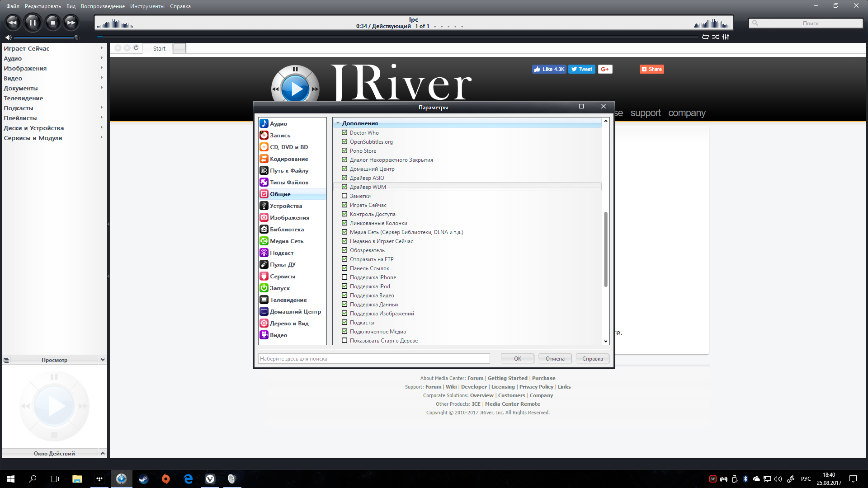
Task: Open the Дерево и Вид settings category
Action: point(292,323)
